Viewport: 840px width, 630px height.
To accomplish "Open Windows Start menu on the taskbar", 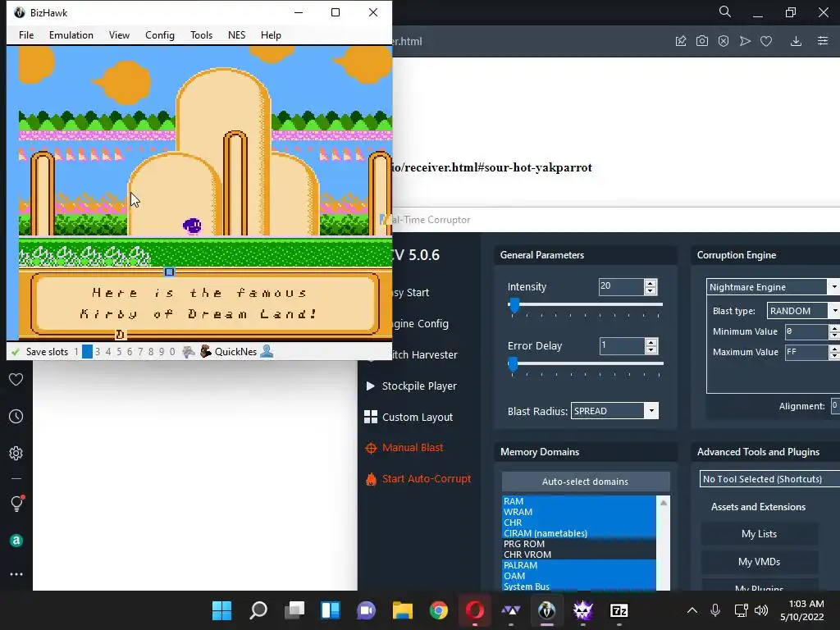I will pos(221,610).
